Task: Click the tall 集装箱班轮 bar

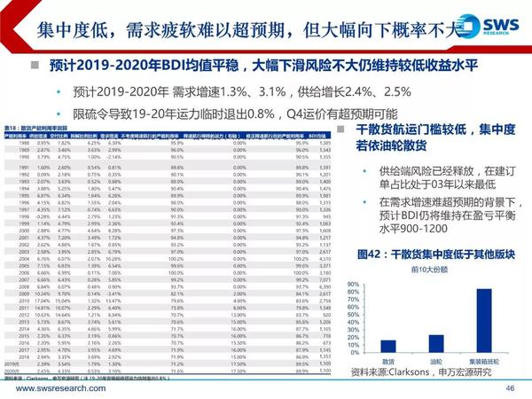Action: click(x=484, y=321)
